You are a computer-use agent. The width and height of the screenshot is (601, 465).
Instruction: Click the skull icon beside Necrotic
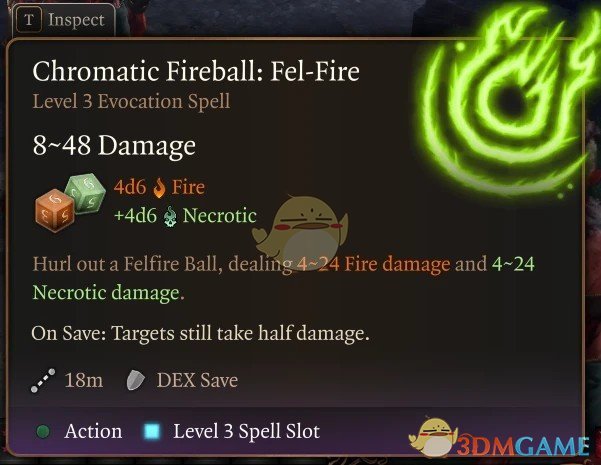(x=170, y=217)
